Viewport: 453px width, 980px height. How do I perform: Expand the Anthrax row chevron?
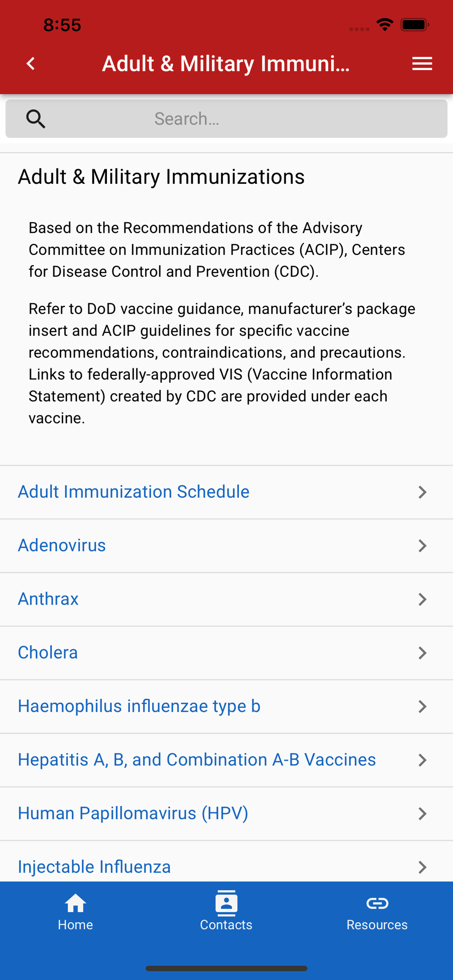422,599
